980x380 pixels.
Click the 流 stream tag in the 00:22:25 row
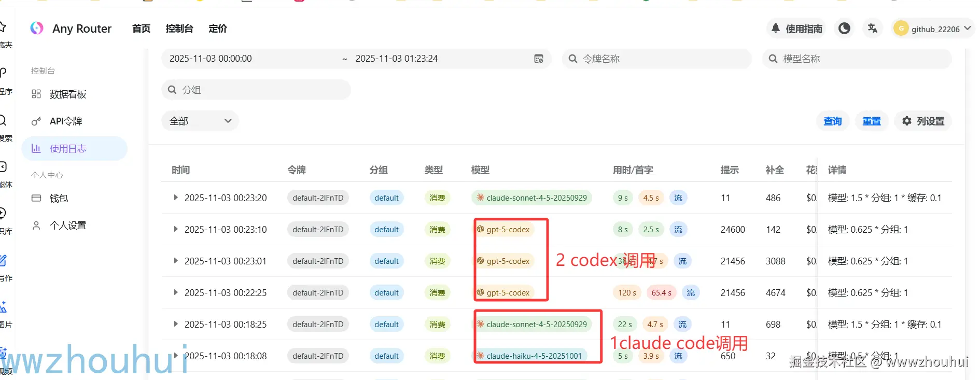pyautogui.click(x=691, y=292)
